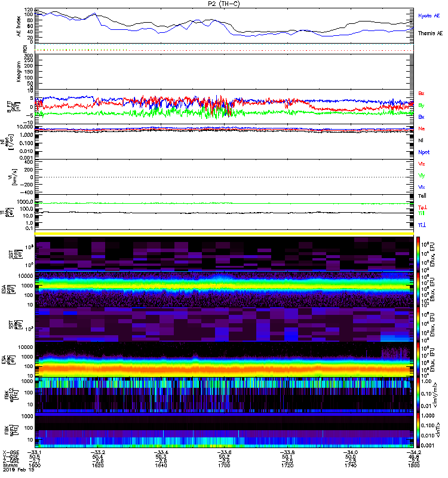Click the plot title P2 (TH-C)
This screenshot has width=448, height=478.
pyautogui.click(x=223, y=4)
